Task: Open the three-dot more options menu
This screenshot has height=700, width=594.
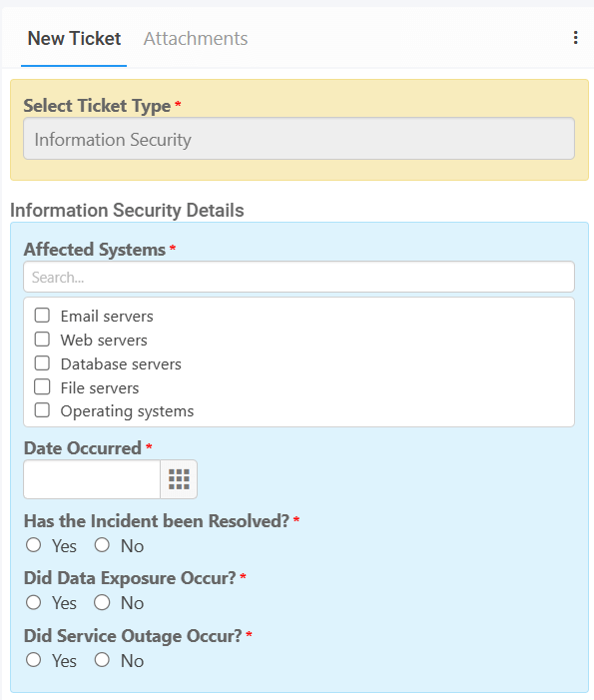Action: pyautogui.click(x=575, y=38)
